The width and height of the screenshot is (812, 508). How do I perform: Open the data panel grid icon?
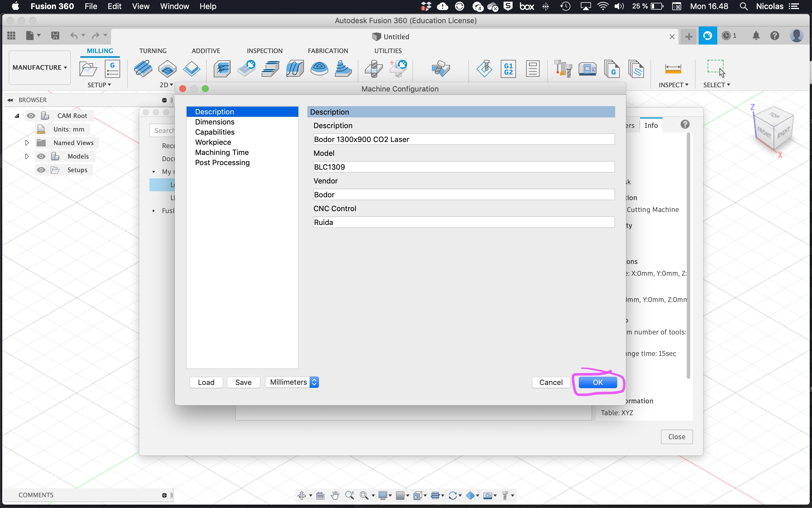pyautogui.click(x=11, y=36)
